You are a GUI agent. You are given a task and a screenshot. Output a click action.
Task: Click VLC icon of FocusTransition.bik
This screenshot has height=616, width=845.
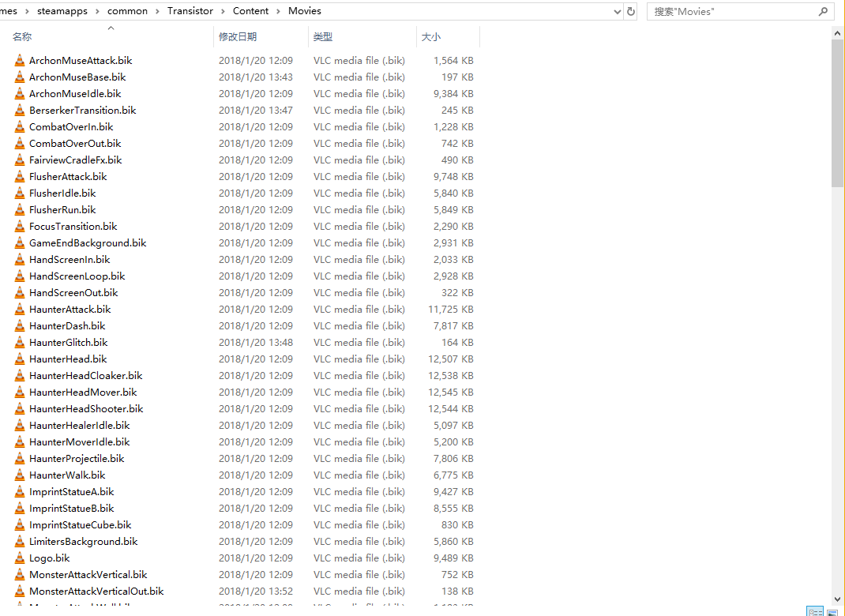coord(20,227)
